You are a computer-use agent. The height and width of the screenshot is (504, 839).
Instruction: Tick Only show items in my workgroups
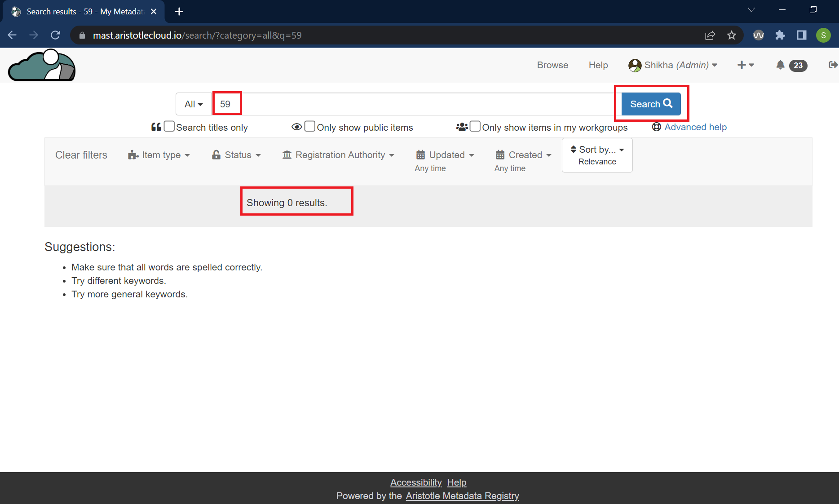475,127
